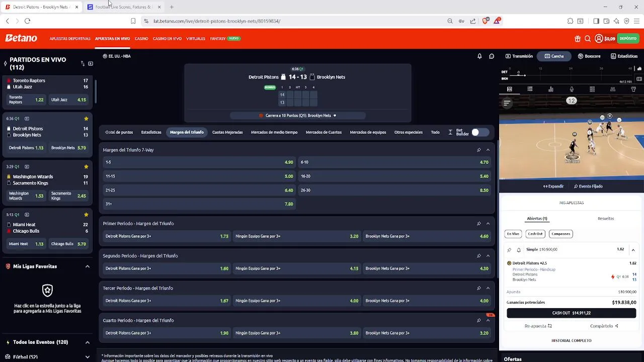This screenshot has width=644, height=362.
Task: Collapse Cuarto Periodo - Margen del Triunfo
Action: point(488,320)
